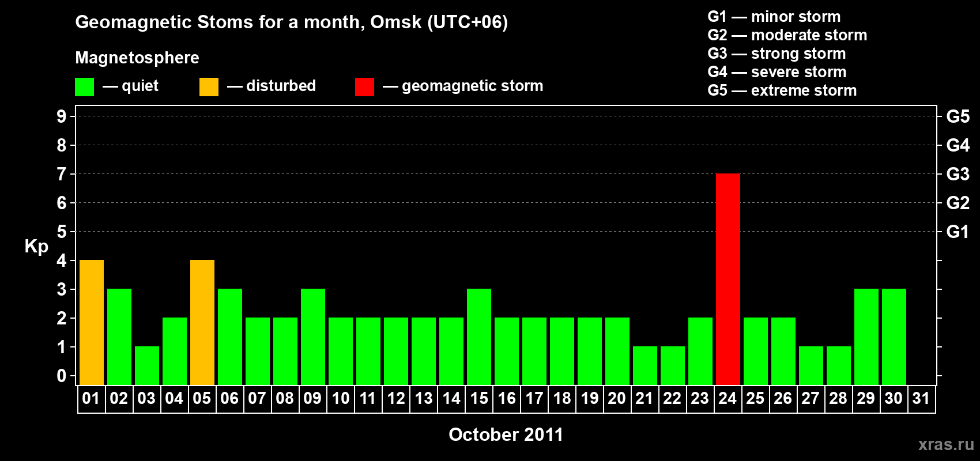The width and height of the screenshot is (980, 461).
Task: Select the red storm bar for day 24
Action: coord(728,279)
